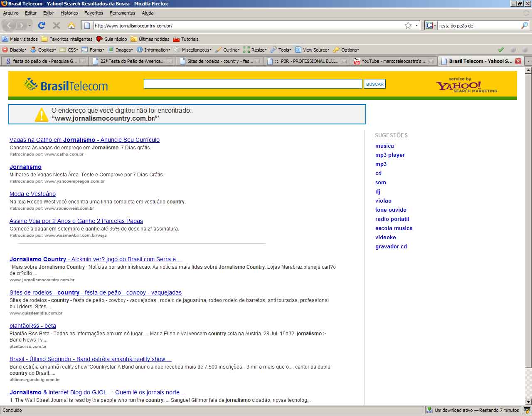The width and height of the screenshot is (532, 416).
Task: Open the Exibir menu
Action: pyautogui.click(x=49, y=13)
